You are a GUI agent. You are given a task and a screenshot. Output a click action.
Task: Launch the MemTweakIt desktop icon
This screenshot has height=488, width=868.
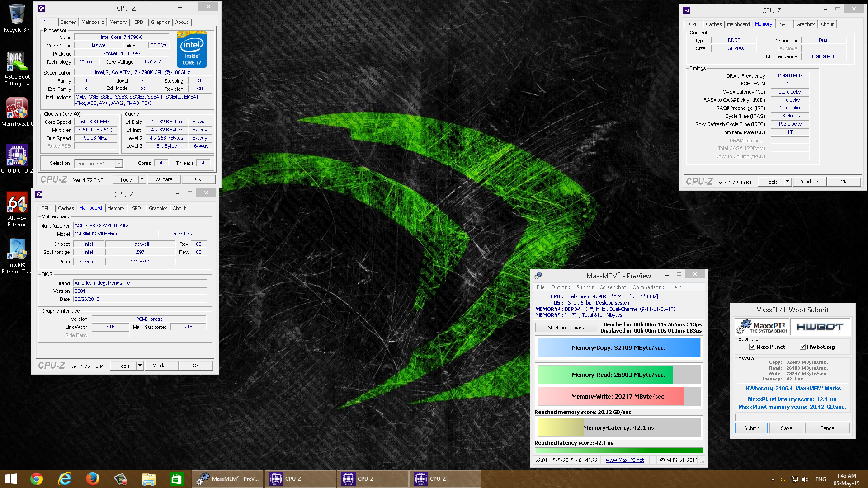17,112
